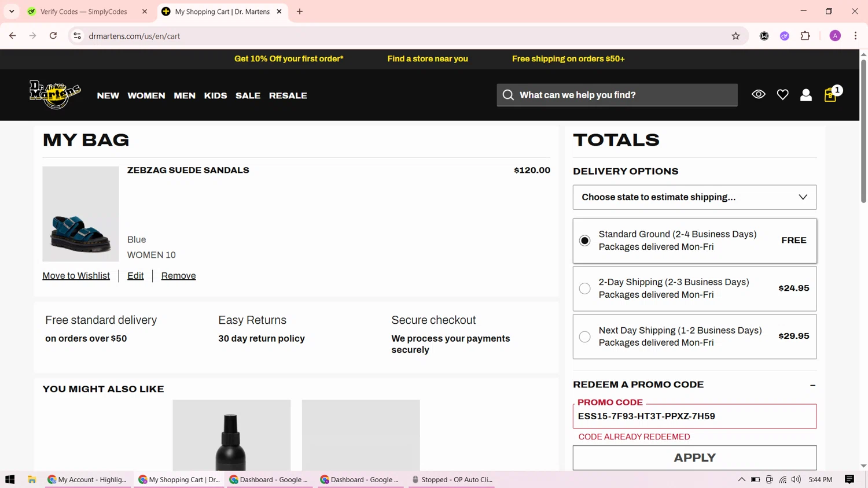Click the browser back arrow
The width and height of the screenshot is (868, 488).
[12, 36]
